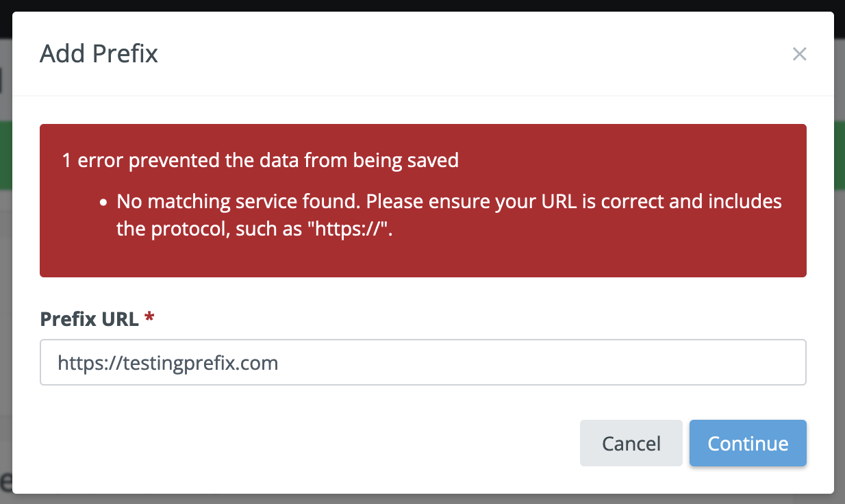Click the "No matching service found" message

(240, 202)
